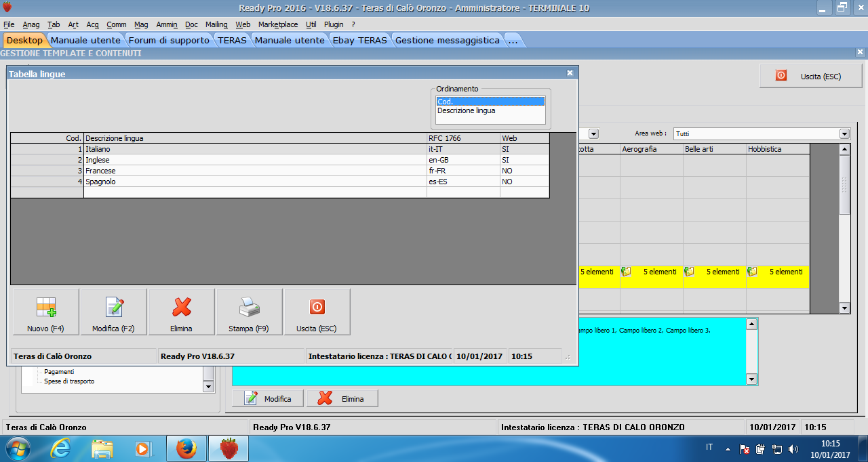Click Modifica button below cyan panel
Viewport: 868px width, 462px height.
click(x=268, y=398)
